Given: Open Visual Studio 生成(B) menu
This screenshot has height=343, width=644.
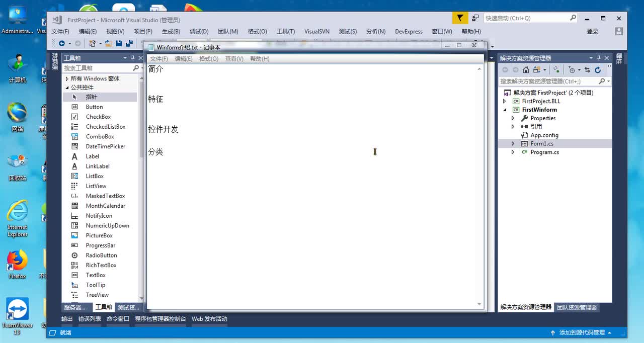Looking at the screenshot, I should pyautogui.click(x=171, y=31).
